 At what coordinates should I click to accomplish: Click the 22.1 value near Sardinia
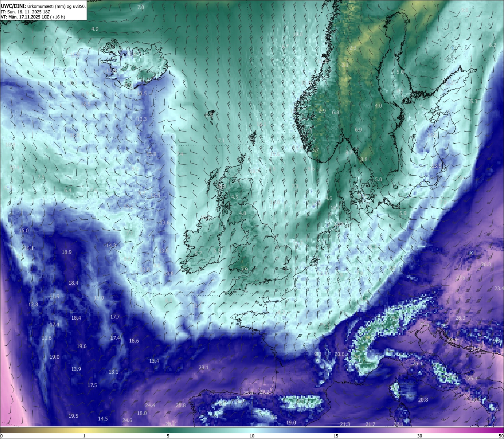tap(398, 424)
